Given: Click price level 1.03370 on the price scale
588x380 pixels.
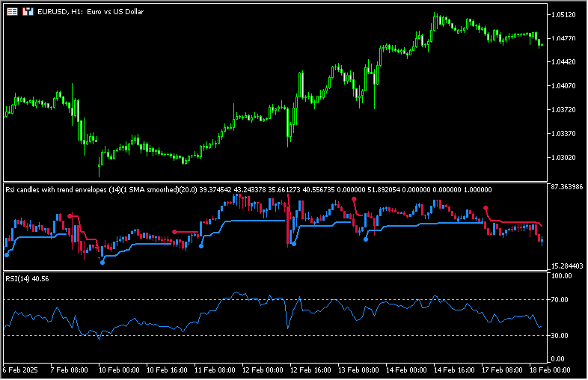Looking at the screenshot, I should pos(563,134).
